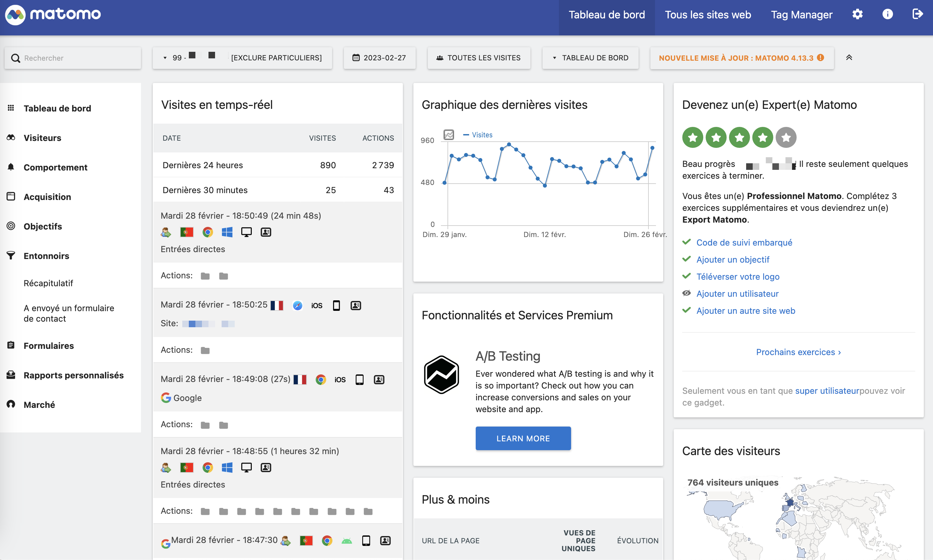Expand Comportement sidebar section
The height and width of the screenshot is (560, 933).
click(x=55, y=167)
